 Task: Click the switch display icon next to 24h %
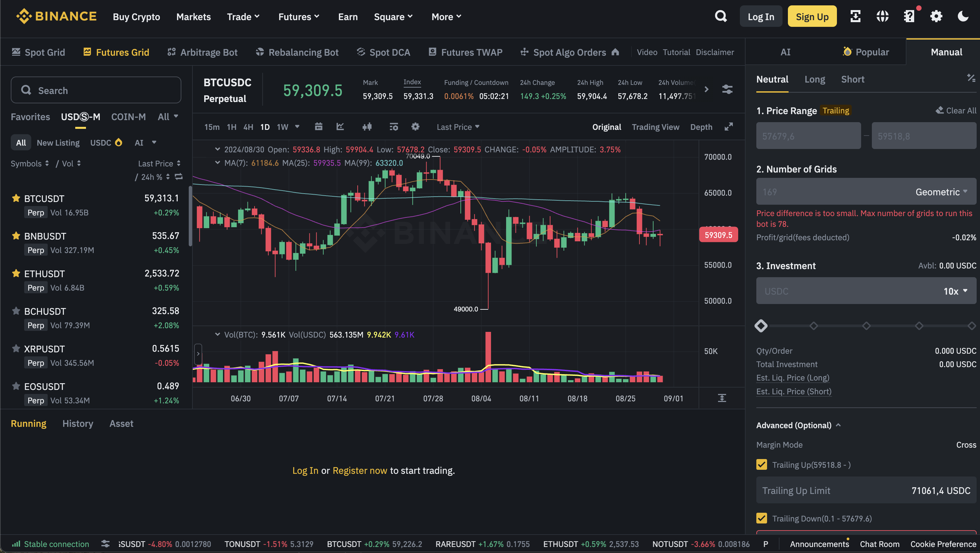pos(178,177)
